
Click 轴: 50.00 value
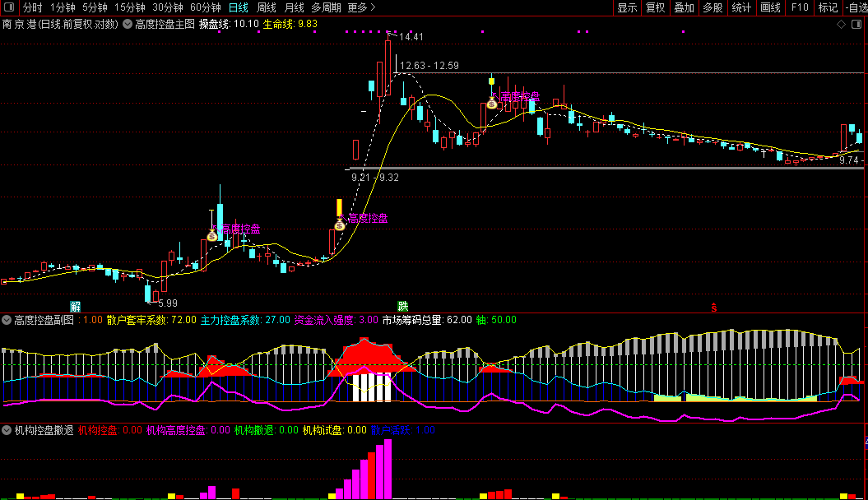point(496,320)
